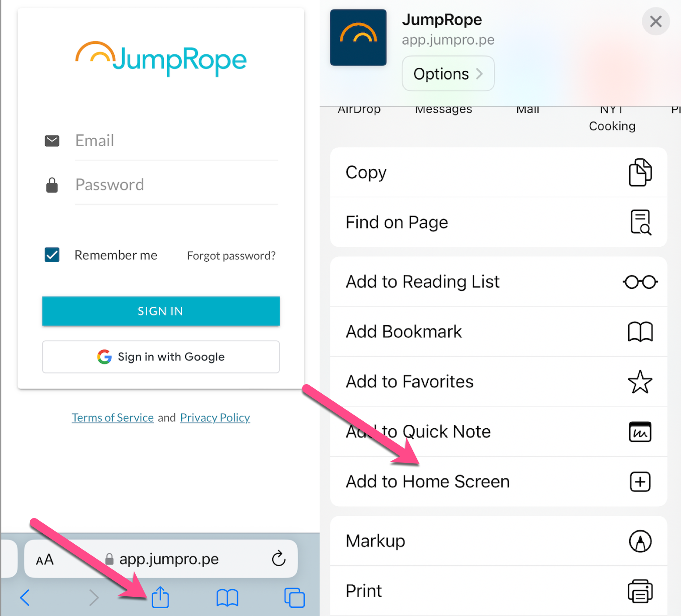The image size is (683, 616).
Task: Tap the forward navigation chevron
Action: click(93, 597)
